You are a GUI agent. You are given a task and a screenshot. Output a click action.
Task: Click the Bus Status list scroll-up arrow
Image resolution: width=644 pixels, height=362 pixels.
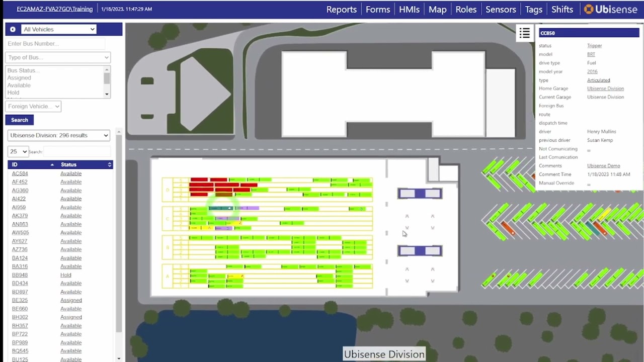(x=107, y=69)
